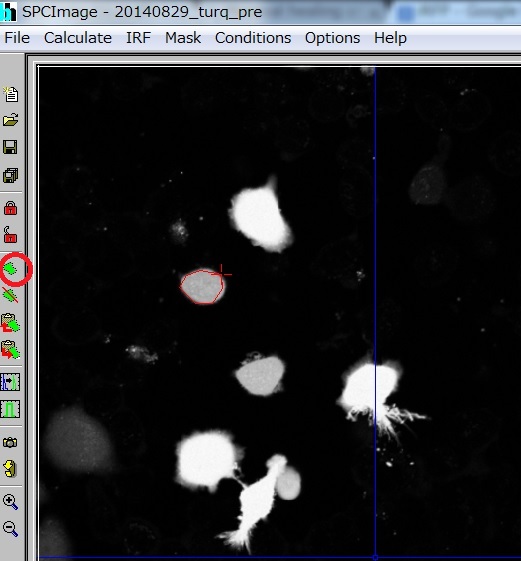The image size is (521, 561).
Task: Click inside the red-outlined cell region
Action: [x=203, y=287]
